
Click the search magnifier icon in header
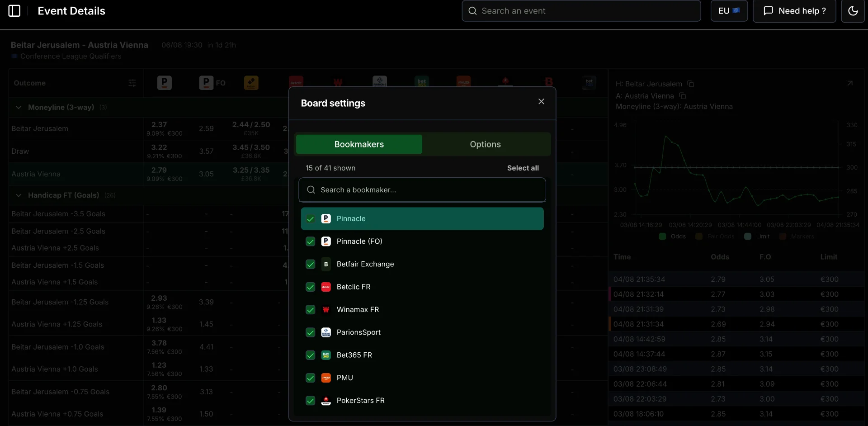pyautogui.click(x=472, y=11)
